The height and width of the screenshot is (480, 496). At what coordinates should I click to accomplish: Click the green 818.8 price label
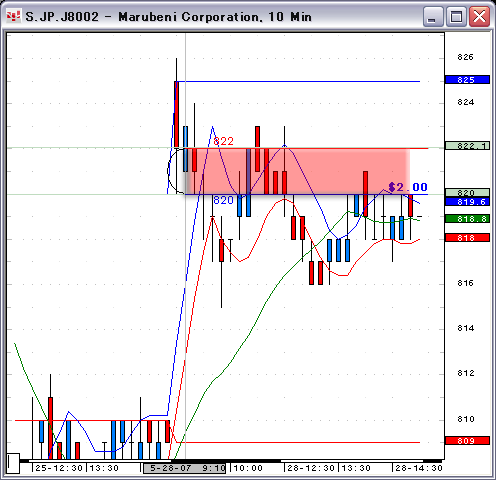coord(467,219)
